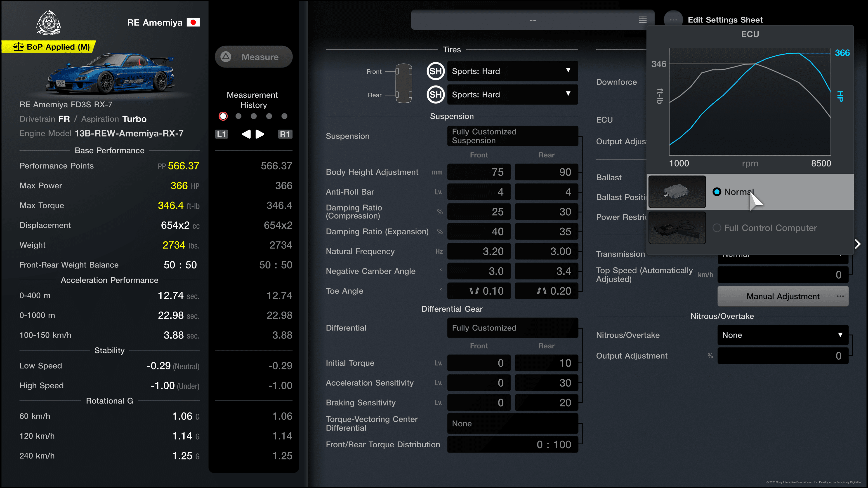The height and width of the screenshot is (488, 868).
Task: Click Performance Points value 566.37
Action: click(x=183, y=166)
